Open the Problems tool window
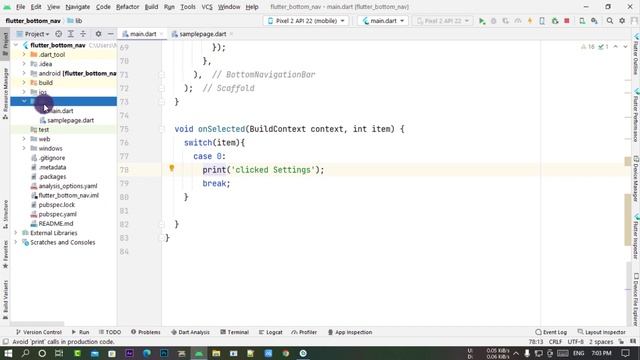The width and height of the screenshot is (640, 360). point(146,332)
